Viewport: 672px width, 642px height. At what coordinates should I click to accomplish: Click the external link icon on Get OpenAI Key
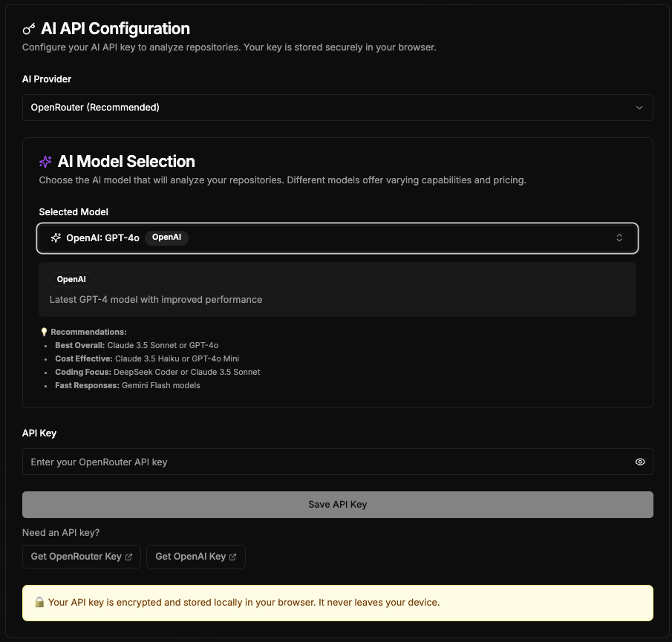(x=232, y=556)
